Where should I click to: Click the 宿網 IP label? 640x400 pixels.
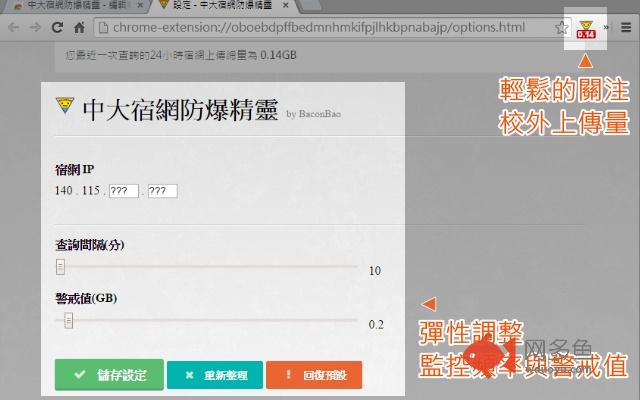pos(74,169)
